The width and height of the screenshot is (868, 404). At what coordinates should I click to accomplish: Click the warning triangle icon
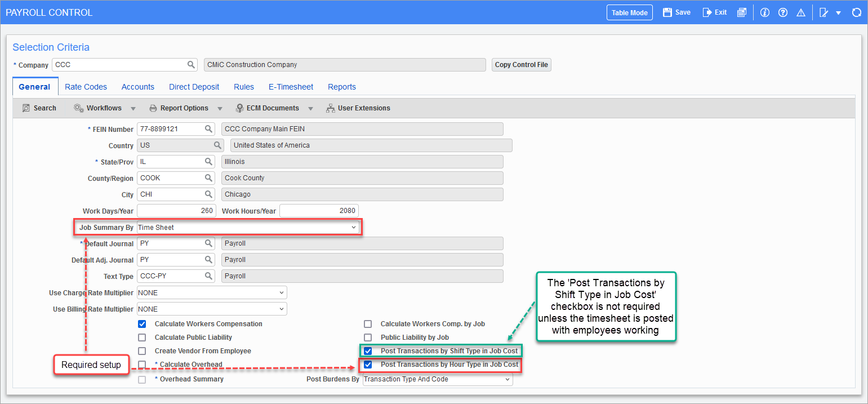tap(801, 12)
